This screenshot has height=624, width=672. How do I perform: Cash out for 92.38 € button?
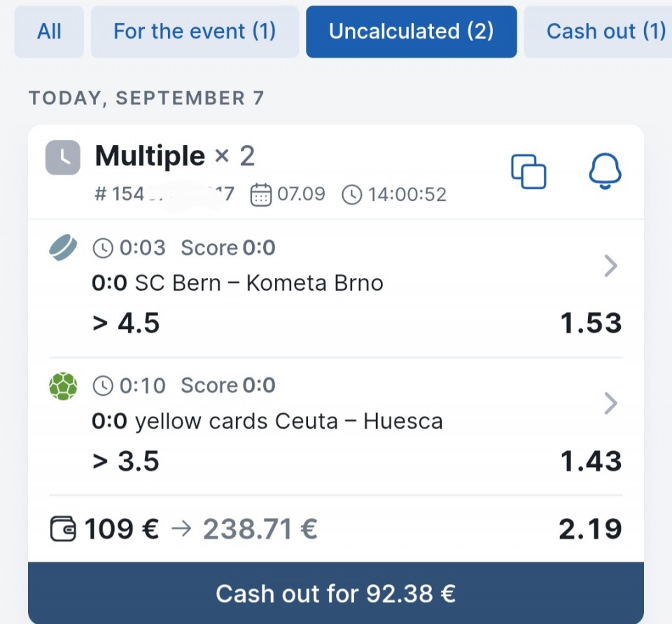pos(335,593)
